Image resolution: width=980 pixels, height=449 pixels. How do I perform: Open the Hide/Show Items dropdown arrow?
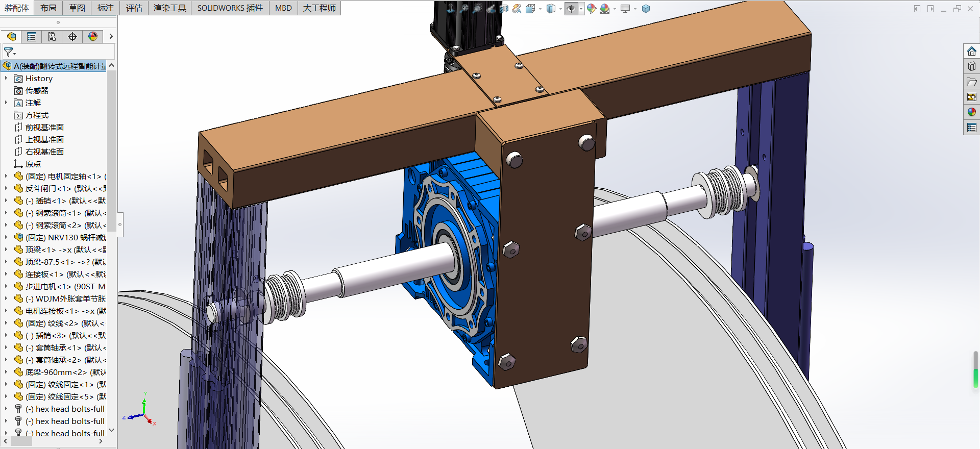coord(581,9)
